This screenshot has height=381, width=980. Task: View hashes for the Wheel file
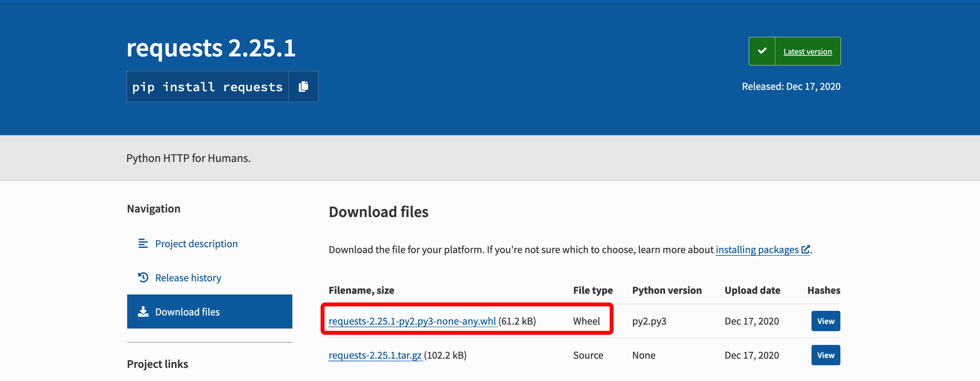[825, 321]
